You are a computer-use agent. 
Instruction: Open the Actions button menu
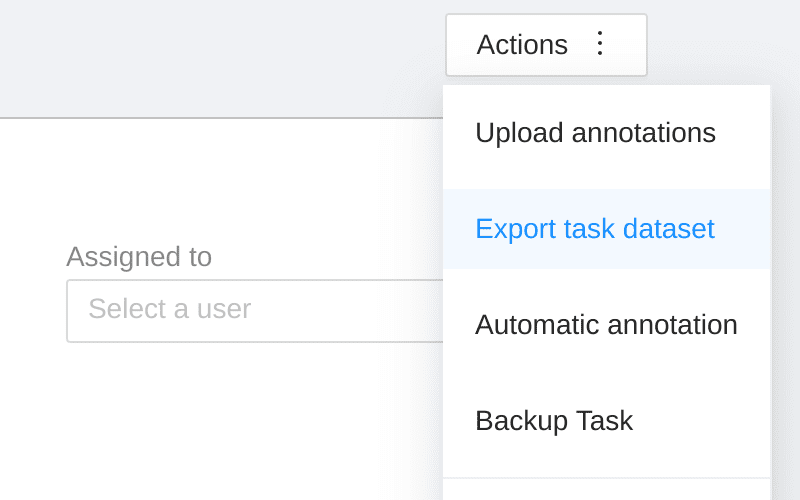(546, 45)
